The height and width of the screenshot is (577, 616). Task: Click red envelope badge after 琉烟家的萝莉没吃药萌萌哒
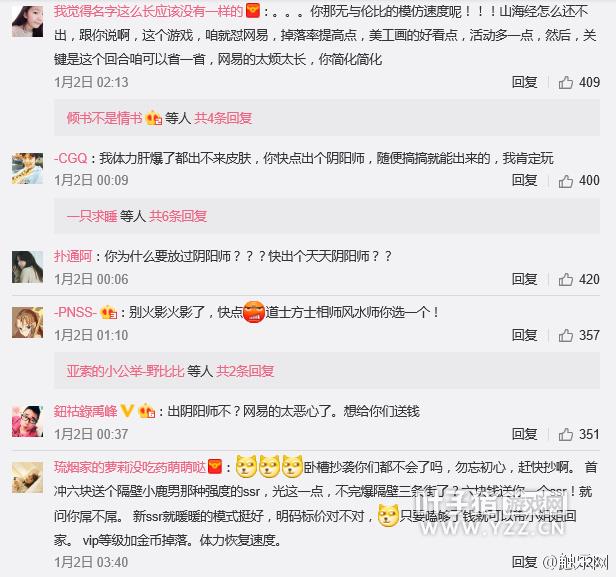click(x=214, y=467)
